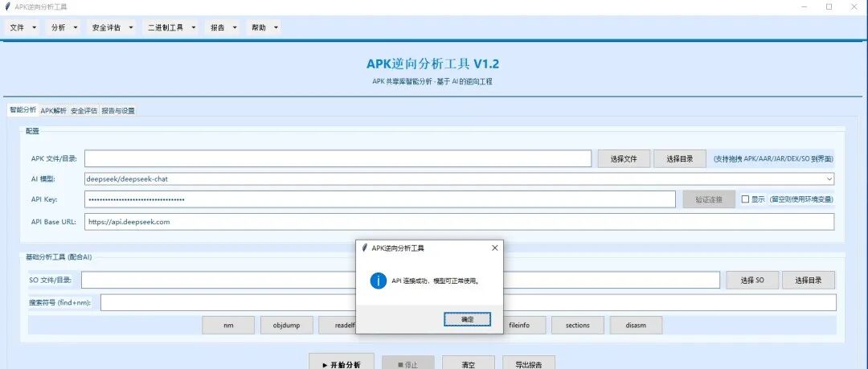Run the nm tool button
Image resolution: width=868 pixels, height=369 pixels.
[228, 326]
